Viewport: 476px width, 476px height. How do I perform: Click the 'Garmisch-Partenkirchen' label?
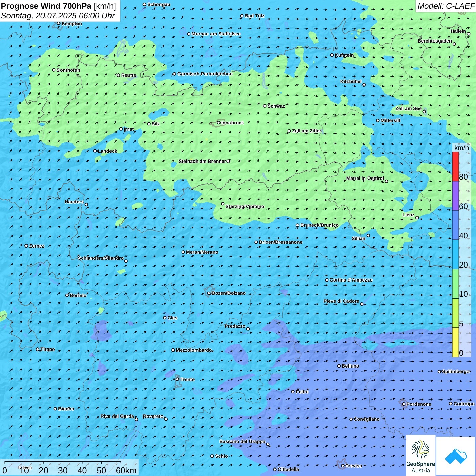pyautogui.click(x=205, y=74)
